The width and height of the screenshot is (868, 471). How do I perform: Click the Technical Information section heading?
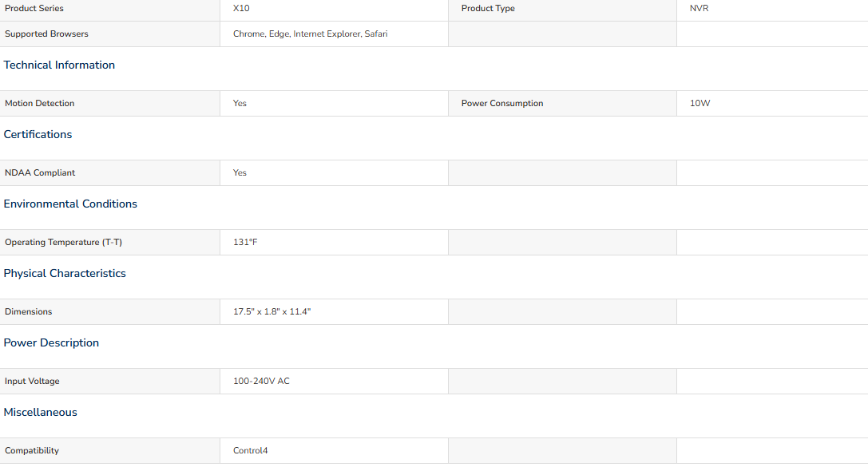click(59, 65)
